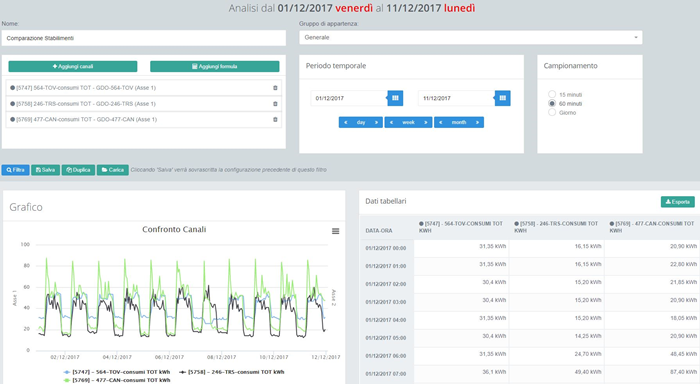Click value 24,70 kWh in table
The height and width of the screenshot is (384, 700).
point(588,354)
